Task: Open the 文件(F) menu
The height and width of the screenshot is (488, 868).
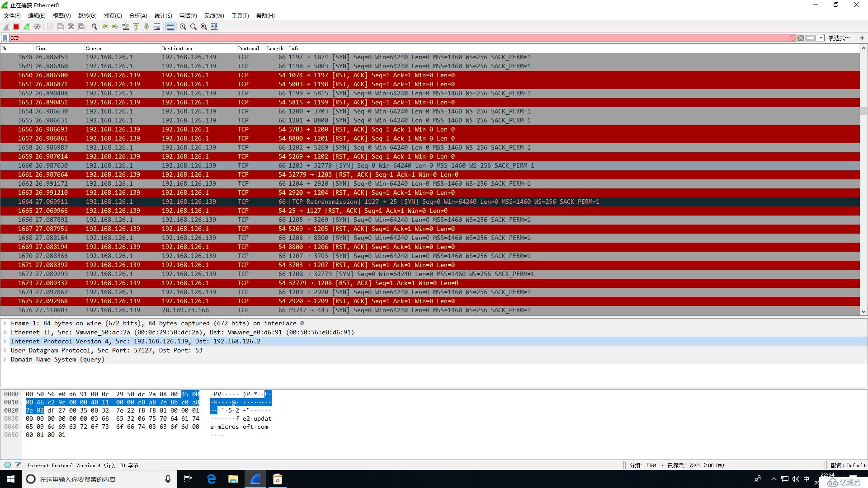Action: (x=12, y=15)
